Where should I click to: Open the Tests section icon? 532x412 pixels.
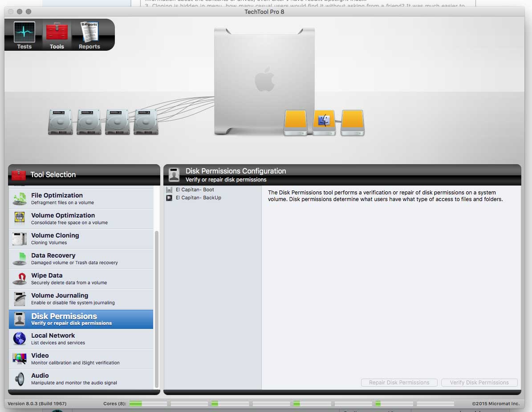point(24,32)
